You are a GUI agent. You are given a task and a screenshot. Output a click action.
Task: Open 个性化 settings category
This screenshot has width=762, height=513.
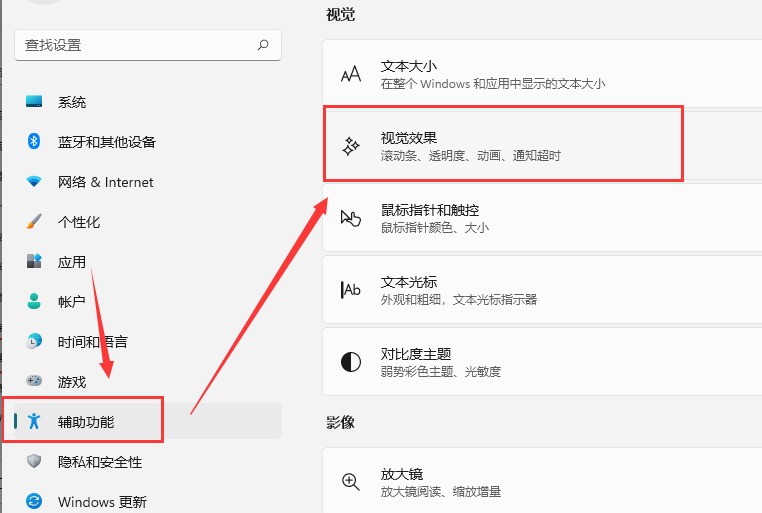coord(148,222)
